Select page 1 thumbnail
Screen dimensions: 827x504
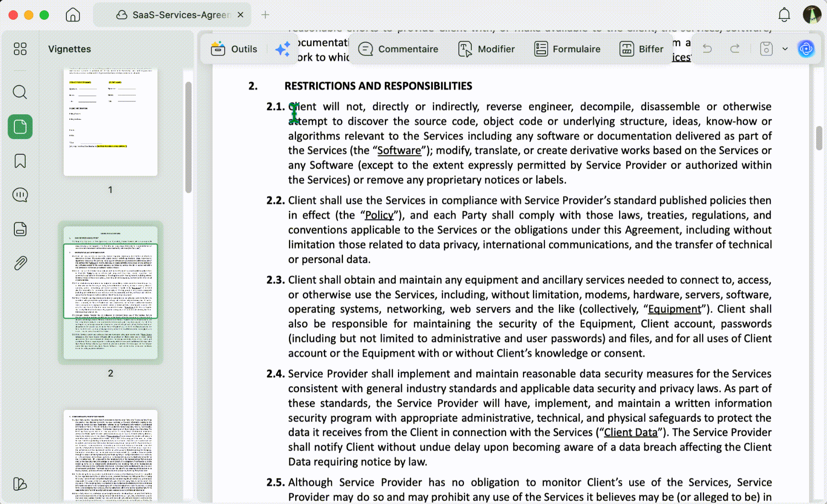(x=110, y=122)
